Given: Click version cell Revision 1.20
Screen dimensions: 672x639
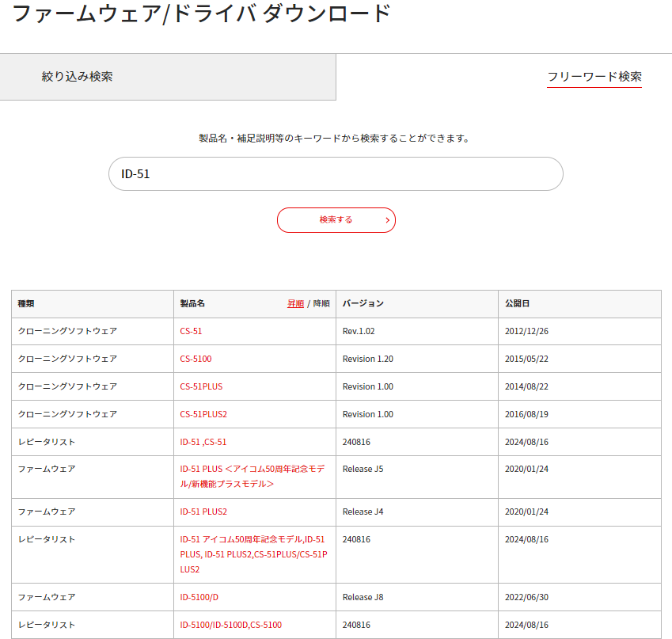Looking at the screenshot, I should click(368, 359).
